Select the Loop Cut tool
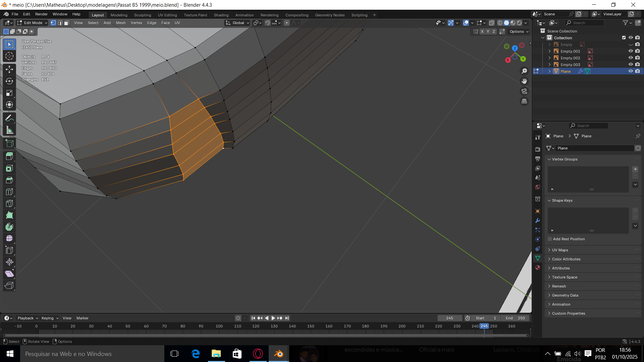The width and height of the screenshot is (644, 362). [9, 192]
